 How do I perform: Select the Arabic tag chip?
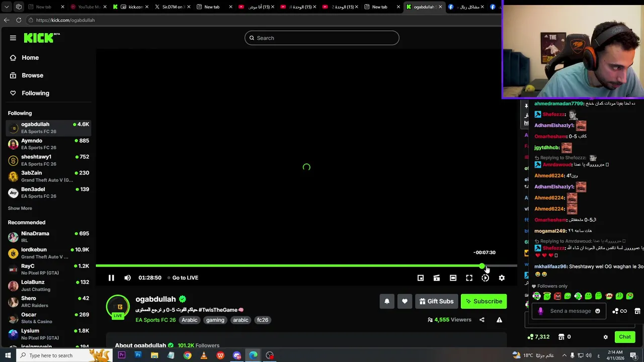click(x=190, y=320)
